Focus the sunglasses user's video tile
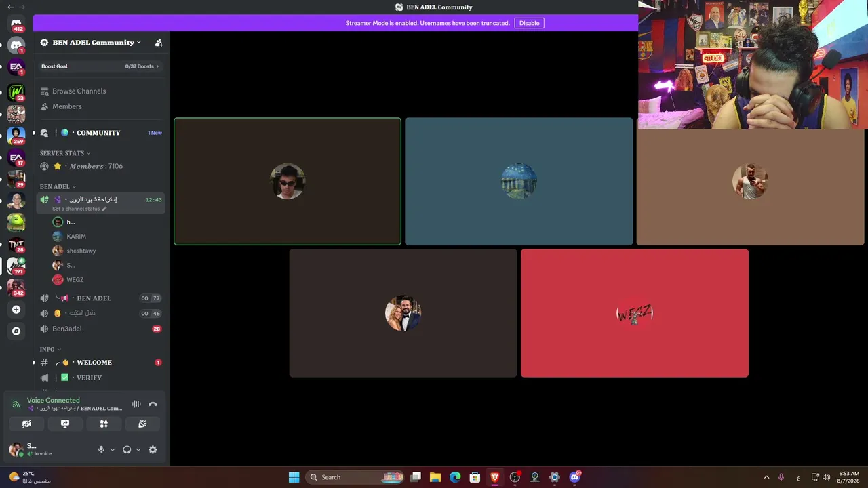The height and width of the screenshot is (488, 868). click(x=288, y=182)
